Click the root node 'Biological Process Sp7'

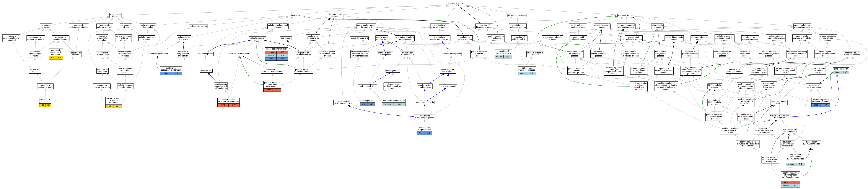pyautogui.click(x=457, y=4)
